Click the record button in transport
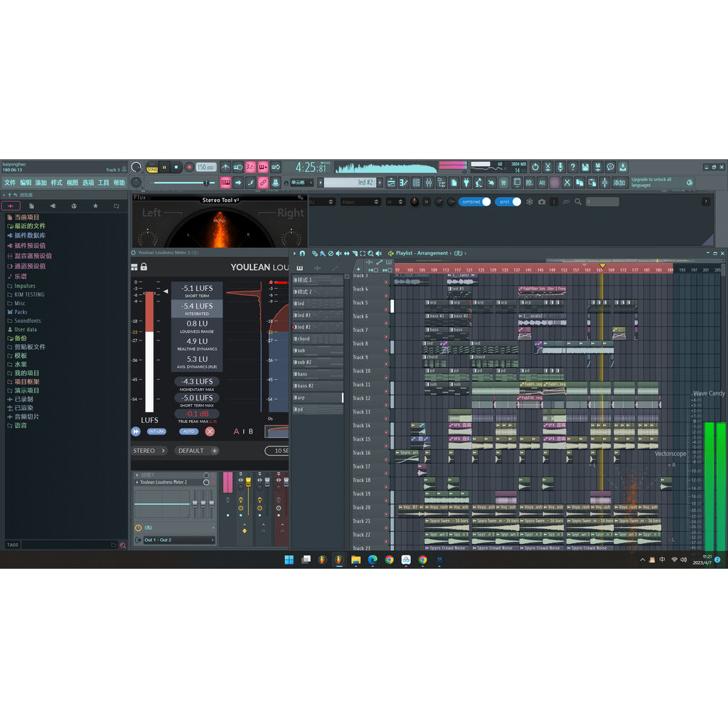This screenshot has width=728, height=728. (189, 167)
